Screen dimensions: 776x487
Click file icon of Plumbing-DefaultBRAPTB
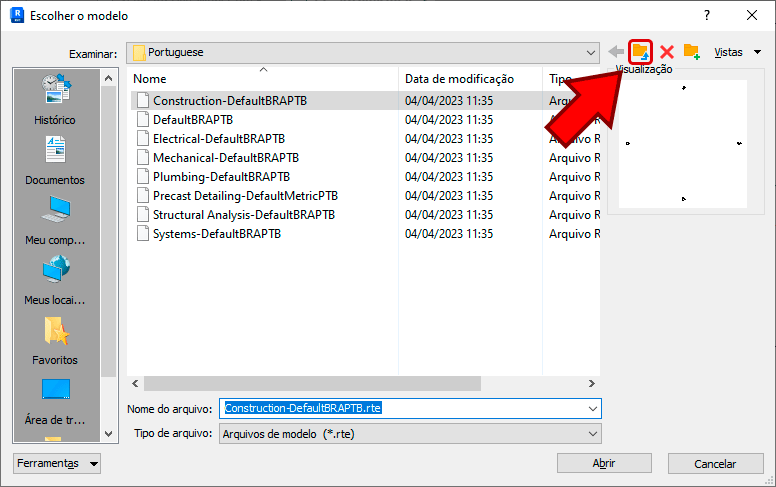[143, 176]
